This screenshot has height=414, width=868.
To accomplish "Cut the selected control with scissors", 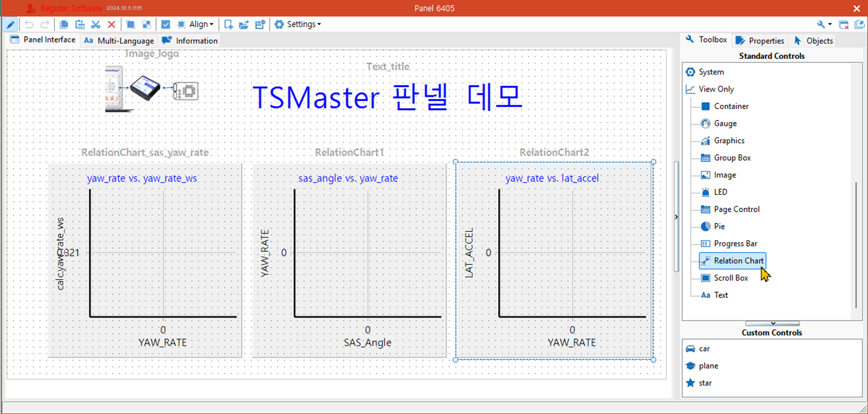I will pos(95,24).
